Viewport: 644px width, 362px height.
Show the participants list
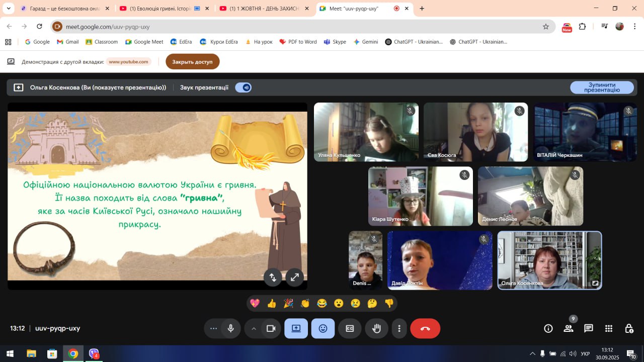[569, 328]
